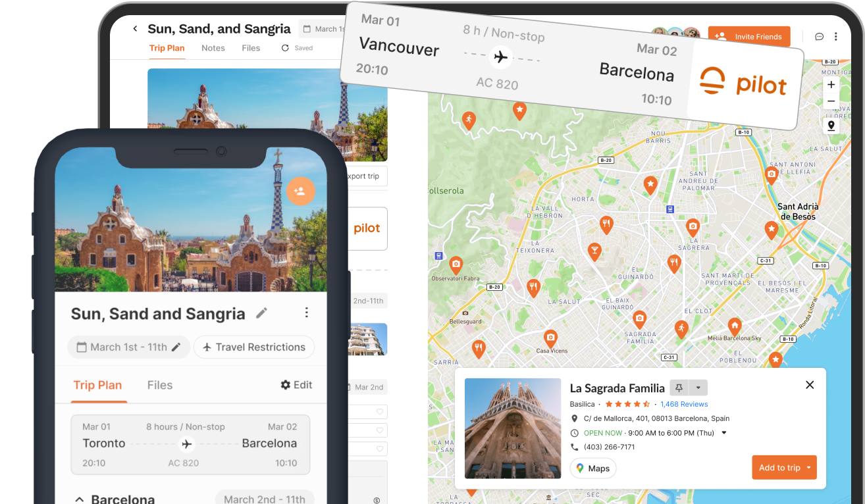Viewport: 865px width, 504px height.
Task: Select the camera pin above La Sagrera
Action: click(692, 228)
